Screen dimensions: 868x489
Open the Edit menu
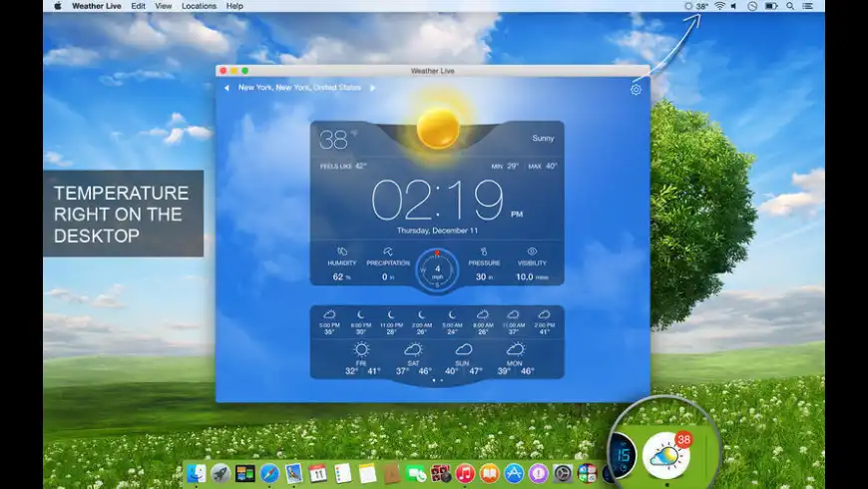[139, 6]
